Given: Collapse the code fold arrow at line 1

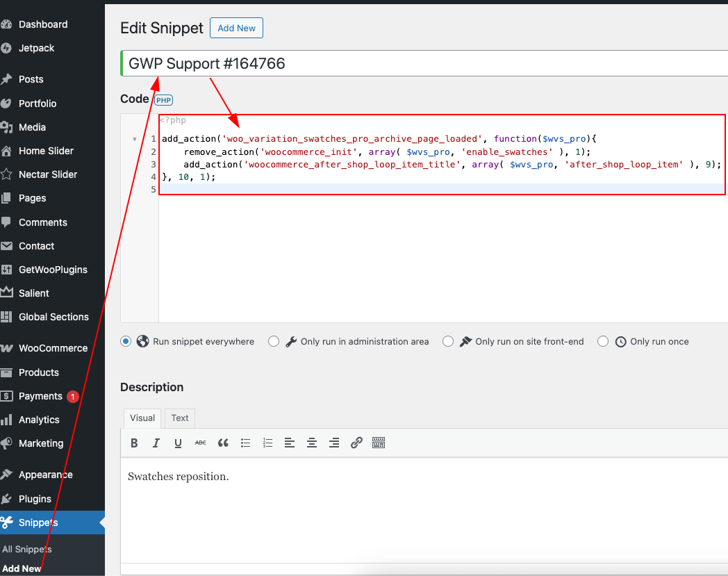Looking at the screenshot, I should [135, 139].
